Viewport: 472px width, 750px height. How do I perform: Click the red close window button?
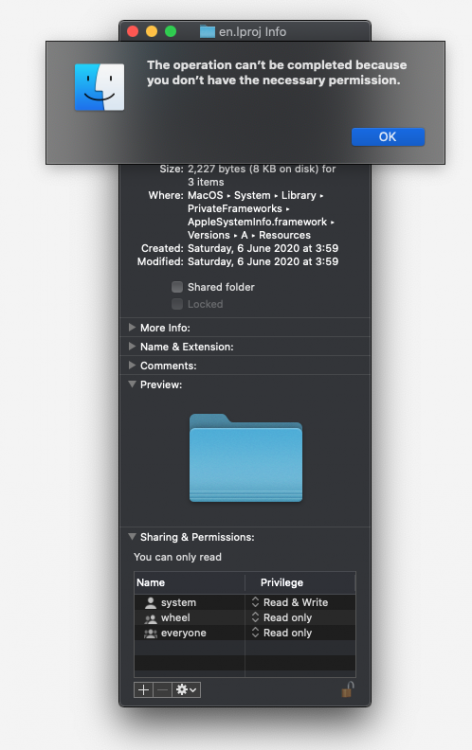point(133,32)
